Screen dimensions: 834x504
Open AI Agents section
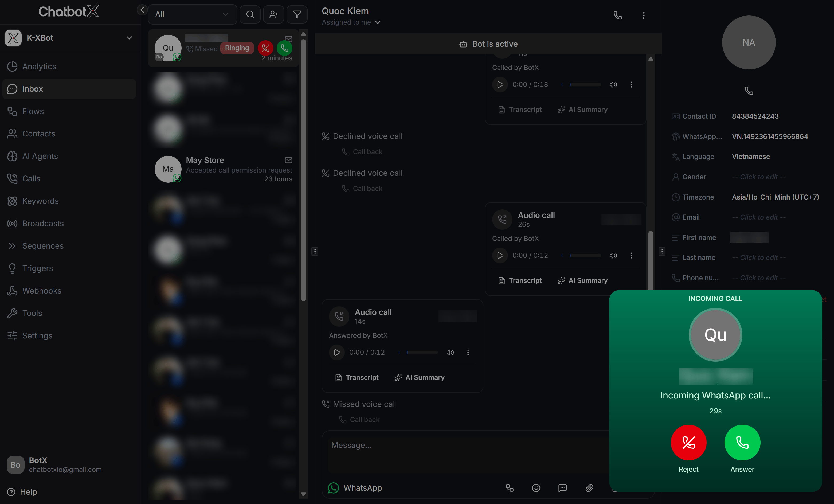click(69, 156)
